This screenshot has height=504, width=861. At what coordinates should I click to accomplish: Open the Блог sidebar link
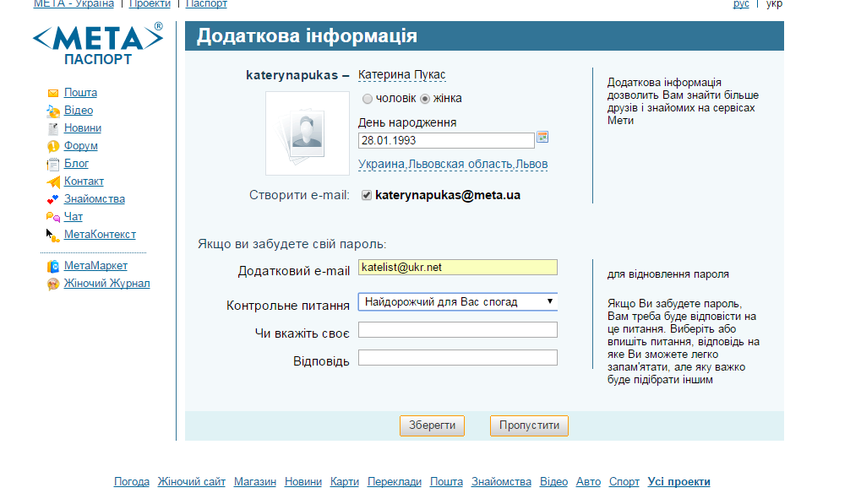[x=76, y=164]
